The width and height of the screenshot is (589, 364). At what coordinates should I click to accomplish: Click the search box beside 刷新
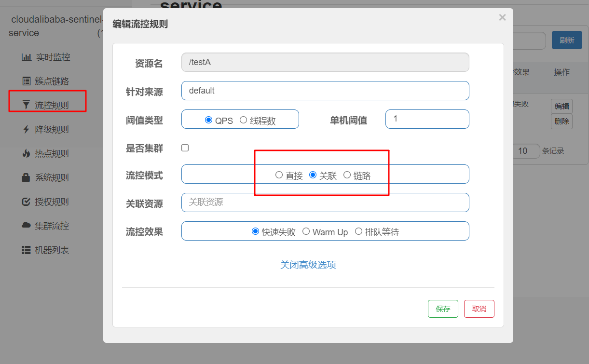(x=530, y=40)
